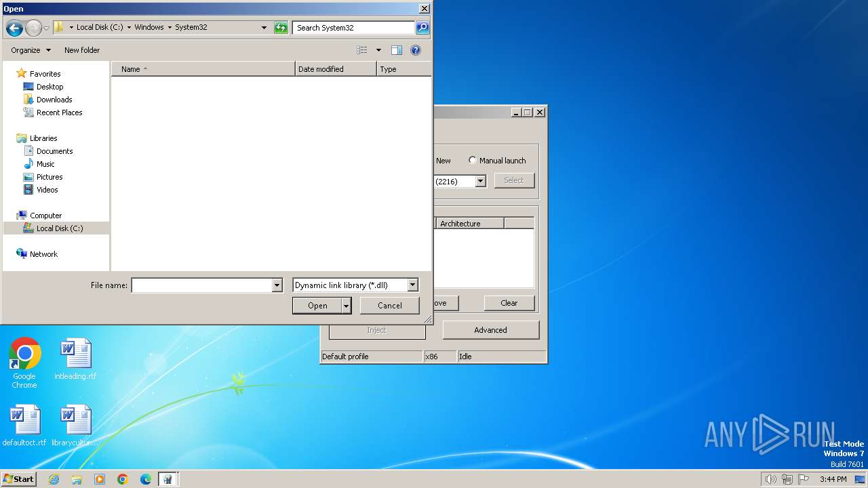The image size is (868, 488).
Task: Launch Microsoft Edge from taskbar
Action: [146, 479]
